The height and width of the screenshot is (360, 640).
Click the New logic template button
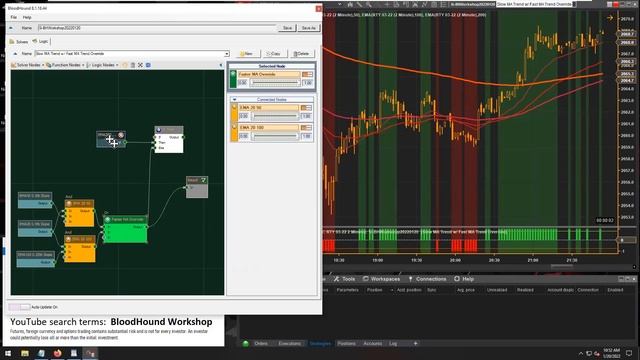point(247,54)
